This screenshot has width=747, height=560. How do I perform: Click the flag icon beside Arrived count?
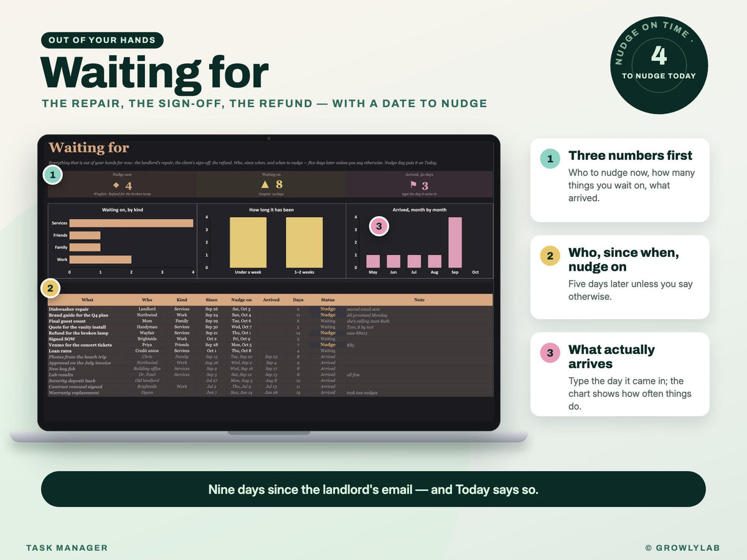[x=413, y=185]
